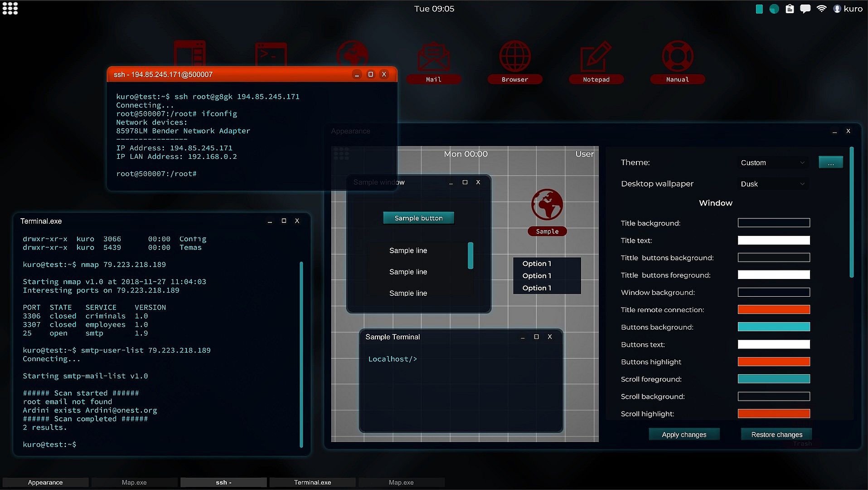This screenshot has height=490, width=868.
Task: Switch to the ssh taskbar item
Action: click(x=223, y=482)
